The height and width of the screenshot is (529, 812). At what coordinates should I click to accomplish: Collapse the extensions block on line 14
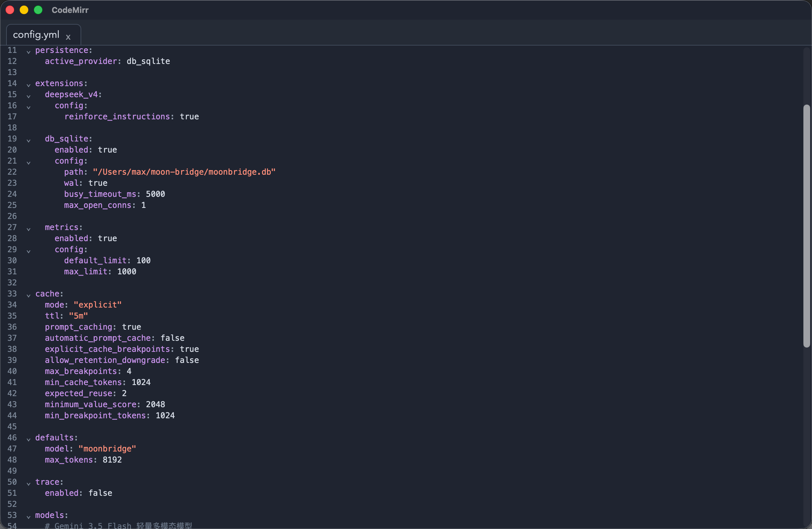click(x=29, y=85)
